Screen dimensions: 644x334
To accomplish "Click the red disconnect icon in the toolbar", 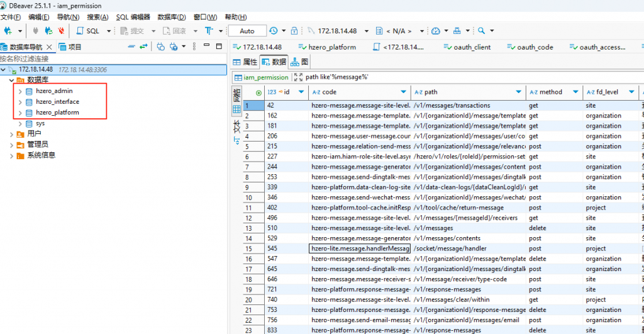I will [x=61, y=31].
